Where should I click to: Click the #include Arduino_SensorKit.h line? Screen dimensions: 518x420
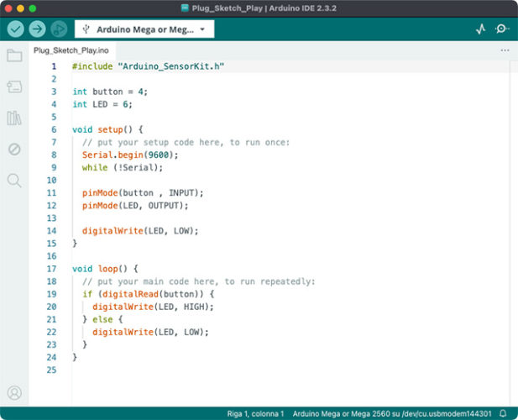pos(148,66)
